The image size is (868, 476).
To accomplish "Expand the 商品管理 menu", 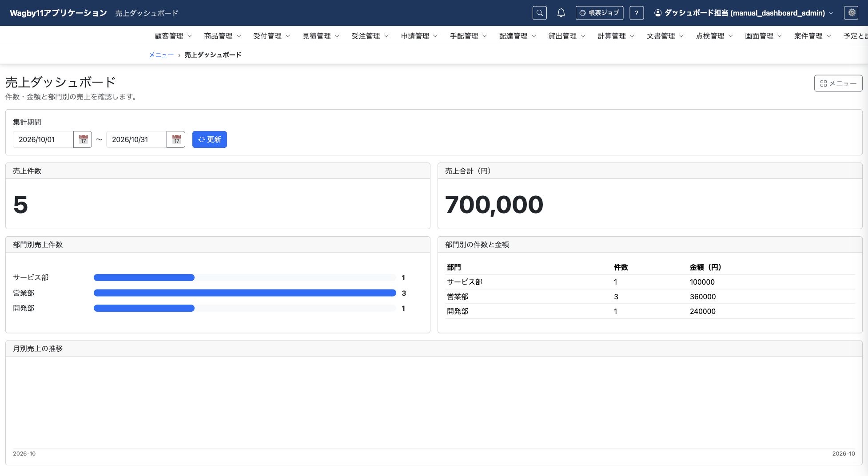I will (223, 36).
